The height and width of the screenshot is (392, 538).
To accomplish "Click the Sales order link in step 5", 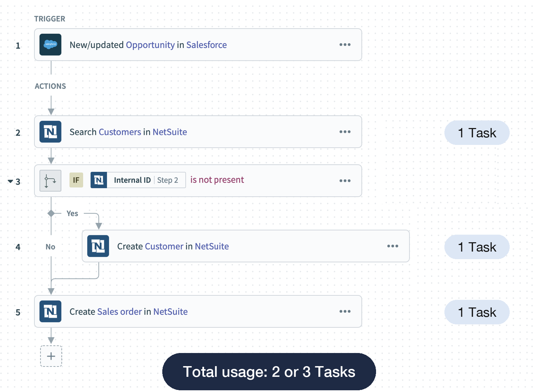I will coord(119,312).
